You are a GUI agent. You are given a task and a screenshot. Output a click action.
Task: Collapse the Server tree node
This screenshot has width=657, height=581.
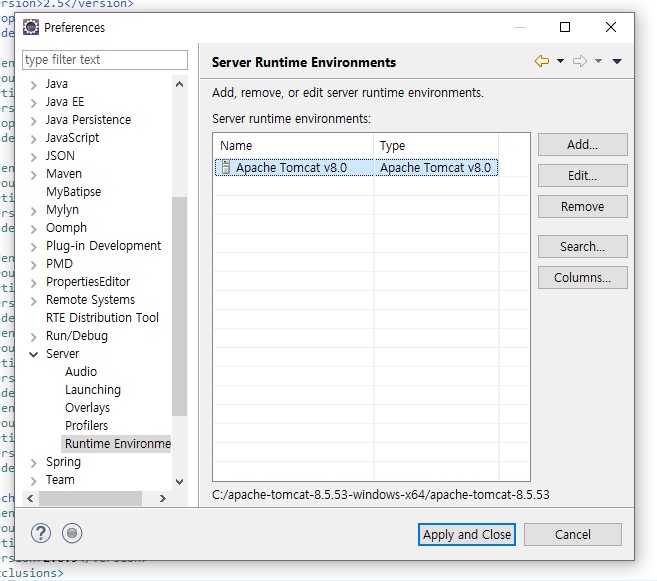[x=34, y=354]
